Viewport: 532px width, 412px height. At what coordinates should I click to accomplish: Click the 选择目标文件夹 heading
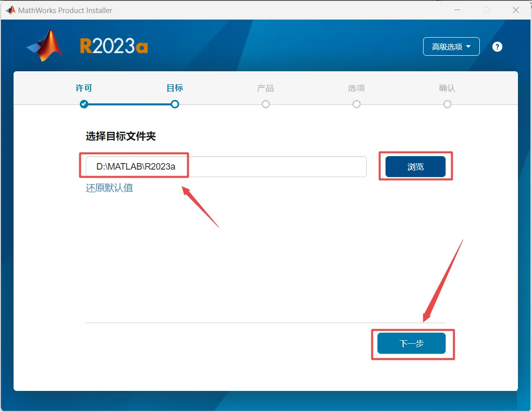coord(121,136)
